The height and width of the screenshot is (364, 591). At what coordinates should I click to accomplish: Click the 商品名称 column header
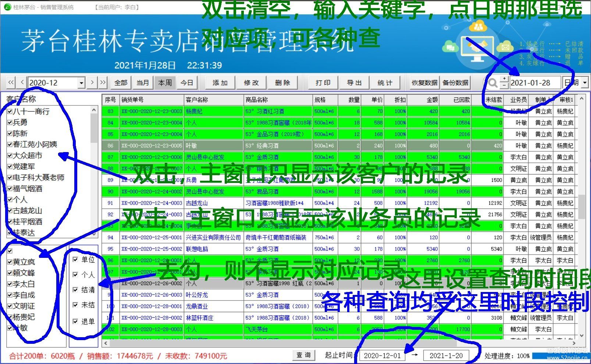click(x=278, y=100)
